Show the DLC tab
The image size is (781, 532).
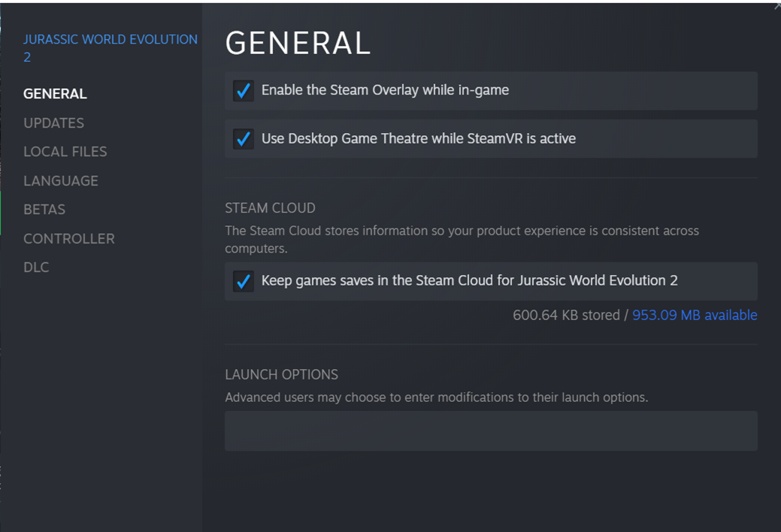pyautogui.click(x=36, y=268)
